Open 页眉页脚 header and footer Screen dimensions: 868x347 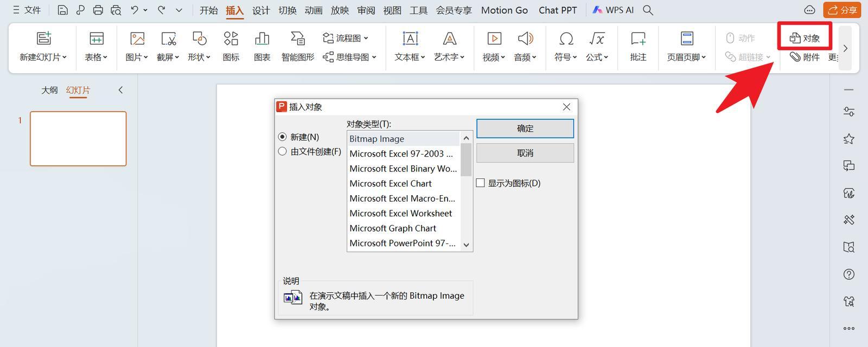[x=687, y=38]
